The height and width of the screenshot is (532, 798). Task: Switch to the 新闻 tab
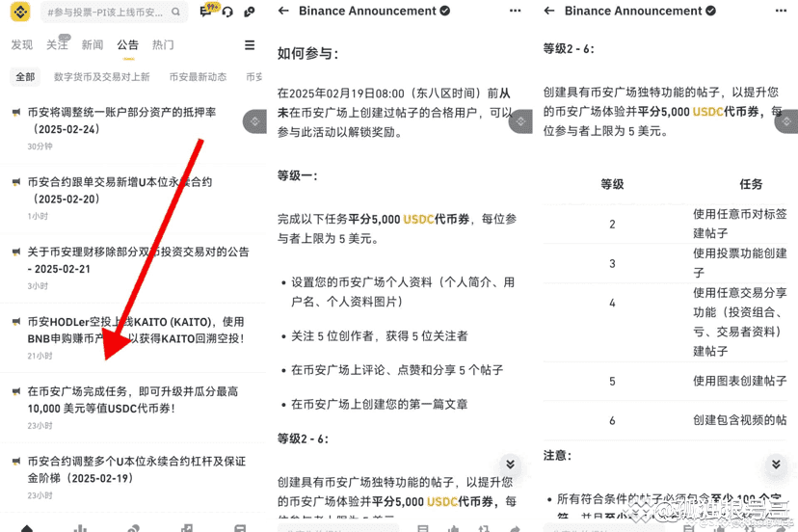point(93,44)
